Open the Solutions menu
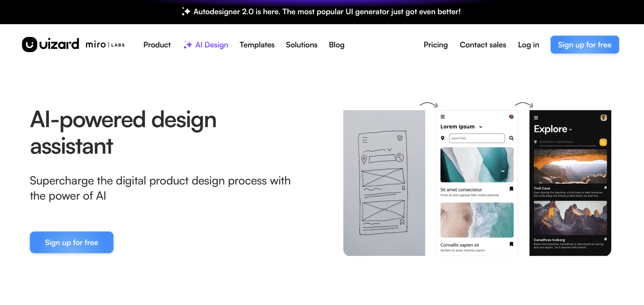This screenshot has height=305, width=644. (302, 45)
